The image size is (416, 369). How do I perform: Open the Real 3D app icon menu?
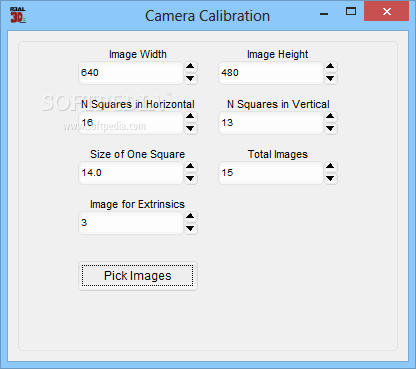(x=18, y=15)
